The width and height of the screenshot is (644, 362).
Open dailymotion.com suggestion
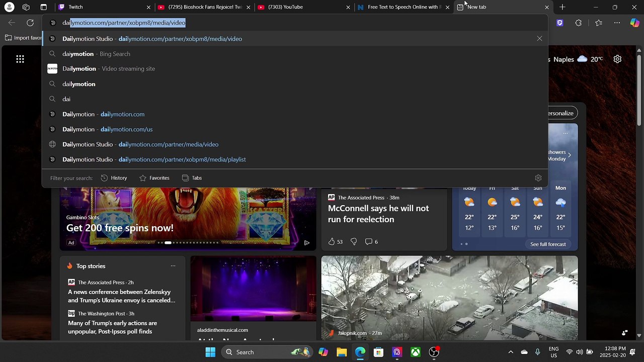pyautogui.click(x=295, y=114)
